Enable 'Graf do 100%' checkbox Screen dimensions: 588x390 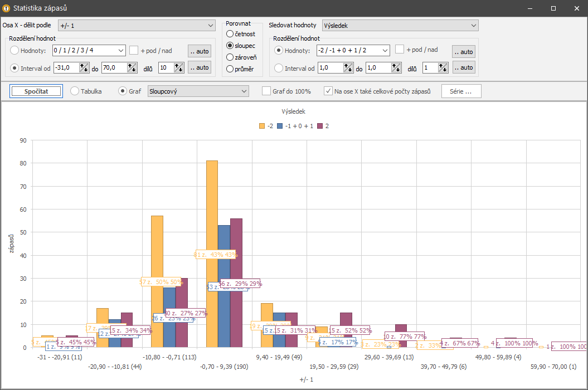266,91
